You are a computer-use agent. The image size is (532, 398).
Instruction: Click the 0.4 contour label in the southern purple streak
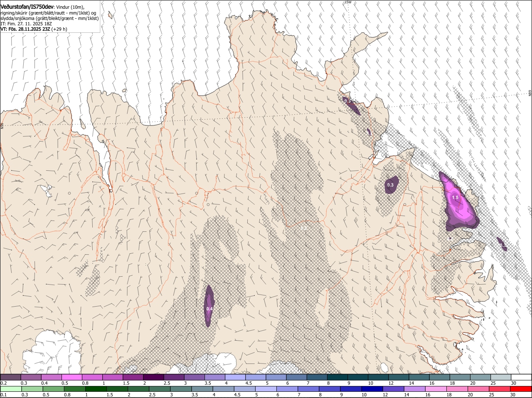pos(209,309)
